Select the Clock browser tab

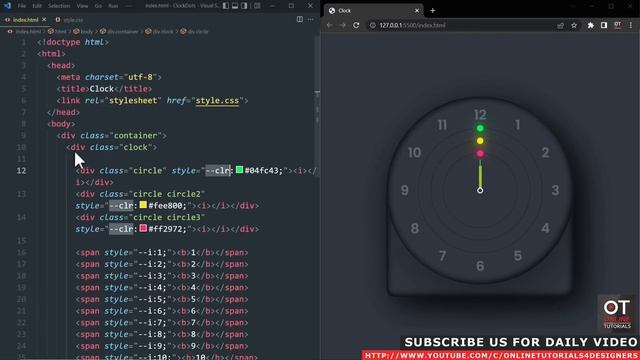(373, 11)
